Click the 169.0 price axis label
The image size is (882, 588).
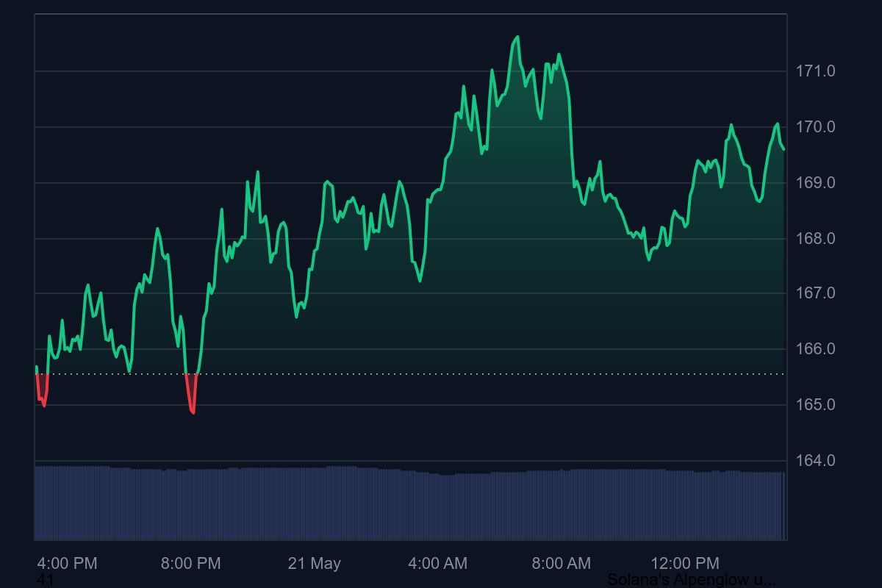tap(815, 183)
